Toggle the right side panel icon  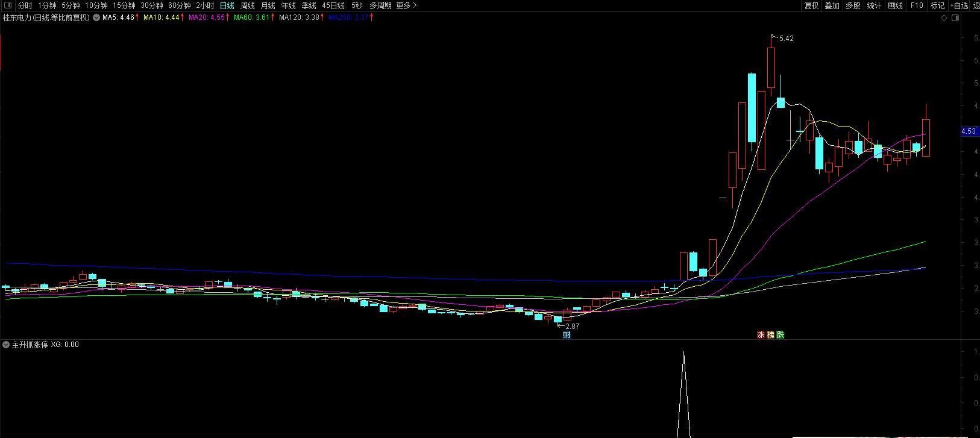pyautogui.click(x=955, y=18)
